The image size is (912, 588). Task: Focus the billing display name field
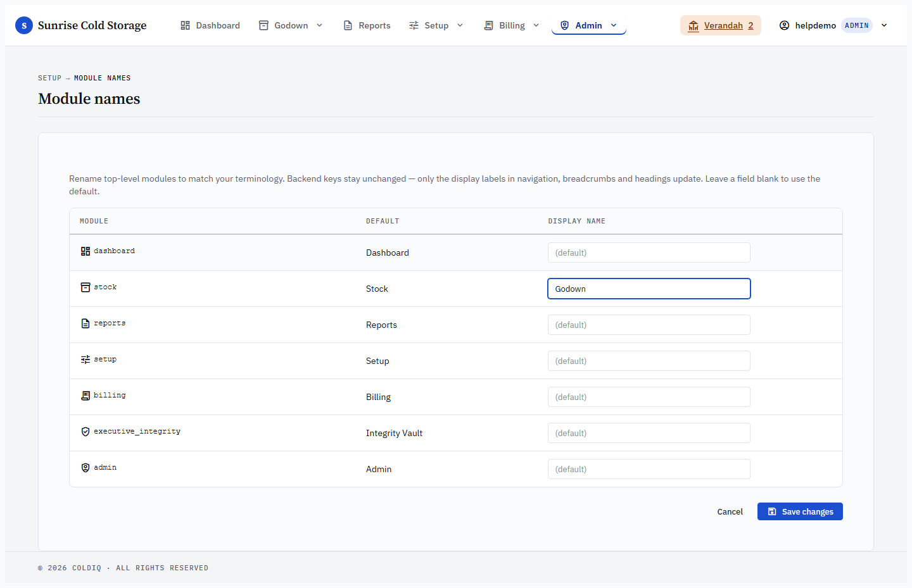(x=649, y=397)
